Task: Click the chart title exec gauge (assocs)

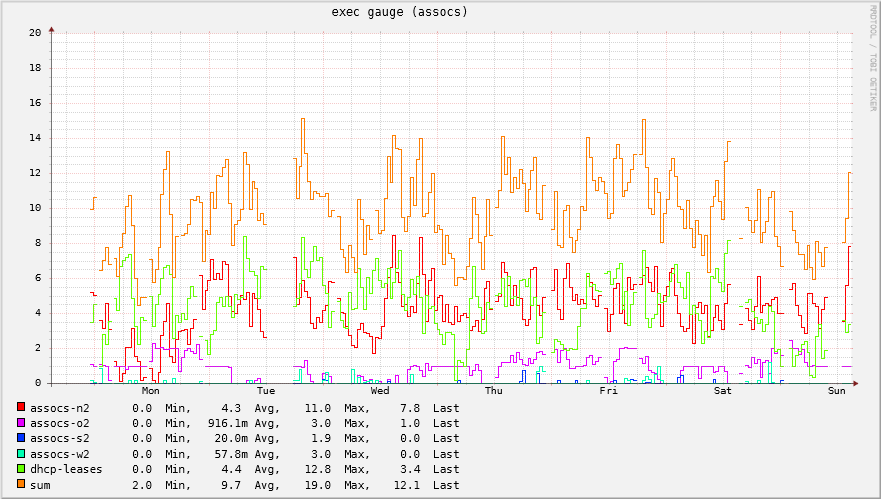Action: [x=399, y=12]
